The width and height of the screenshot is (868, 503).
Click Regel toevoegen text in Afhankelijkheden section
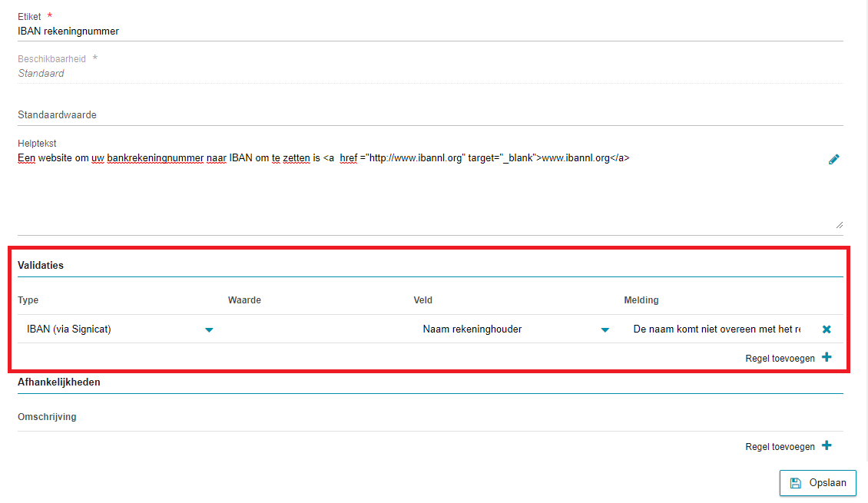pos(780,446)
